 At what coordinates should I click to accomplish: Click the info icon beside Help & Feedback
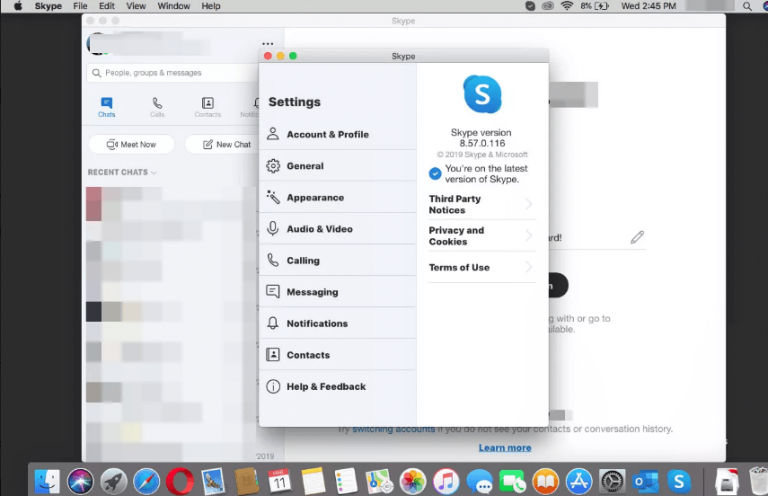[x=273, y=386]
